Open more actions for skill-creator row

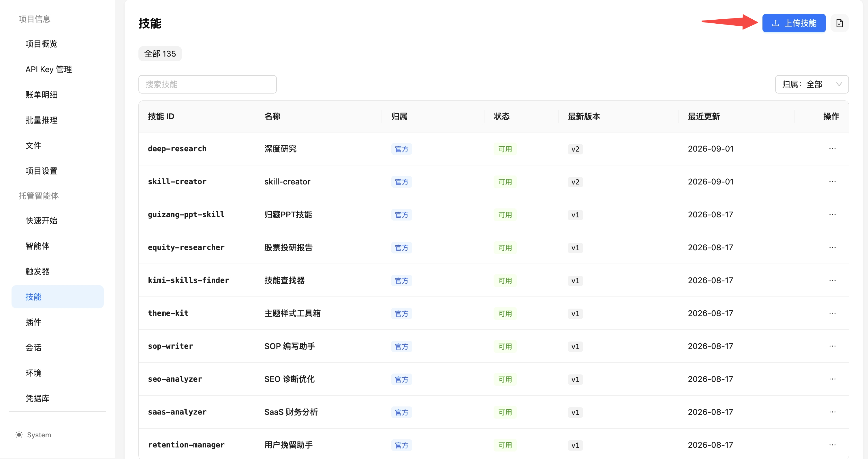click(832, 182)
